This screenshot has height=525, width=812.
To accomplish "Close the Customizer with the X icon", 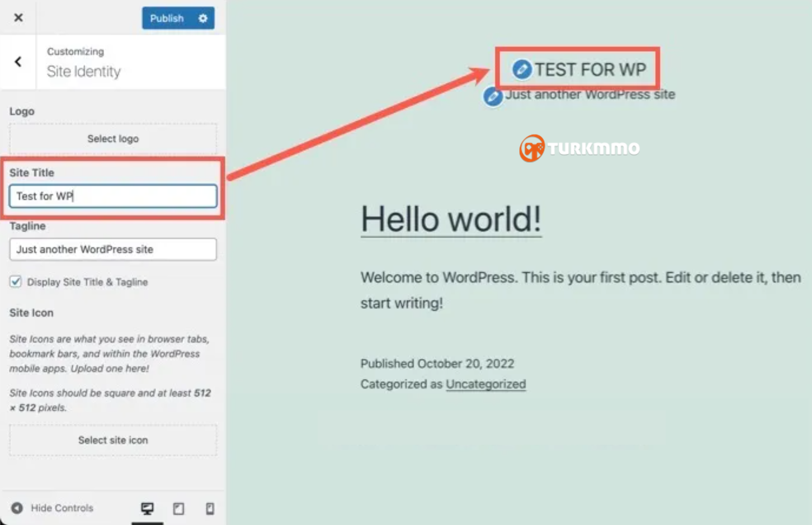I will 18,18.
